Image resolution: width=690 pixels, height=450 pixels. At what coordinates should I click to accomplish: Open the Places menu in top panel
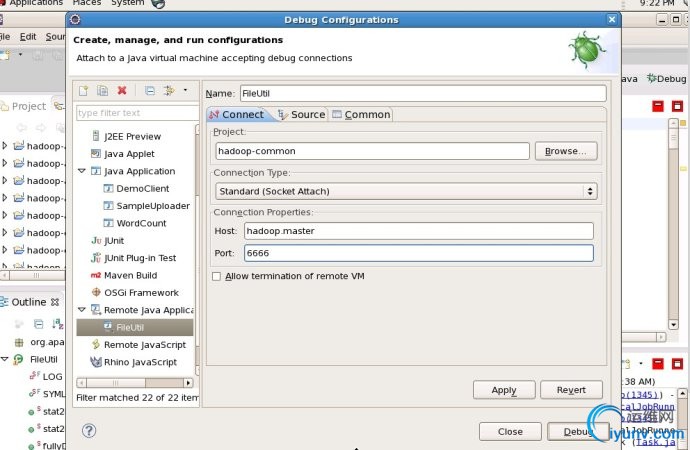(x=87, y=3)
